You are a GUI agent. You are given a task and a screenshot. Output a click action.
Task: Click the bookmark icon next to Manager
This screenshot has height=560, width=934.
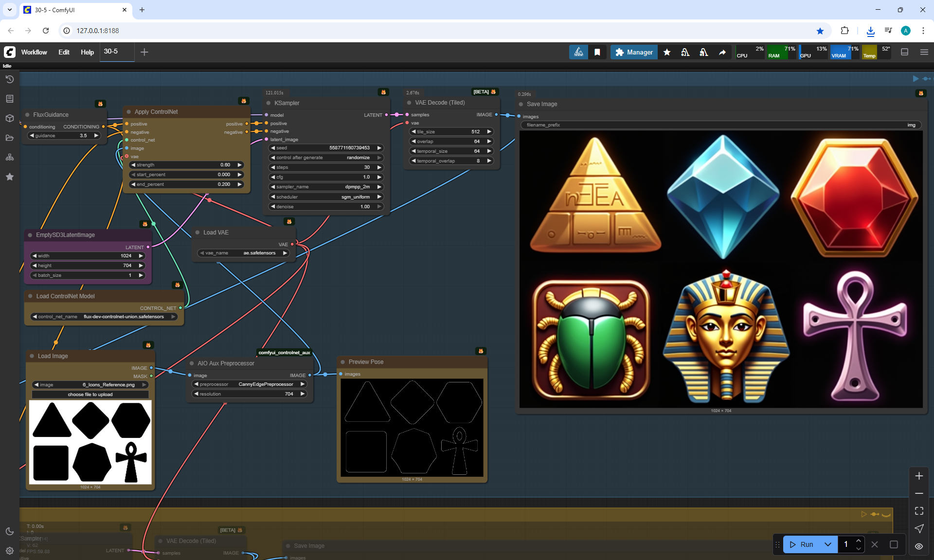point(597,52)
